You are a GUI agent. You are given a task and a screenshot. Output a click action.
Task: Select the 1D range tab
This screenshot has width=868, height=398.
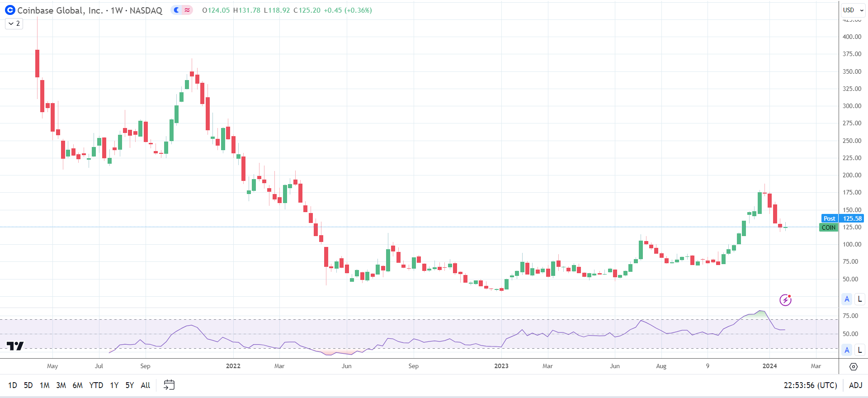(x=13, y=385)
